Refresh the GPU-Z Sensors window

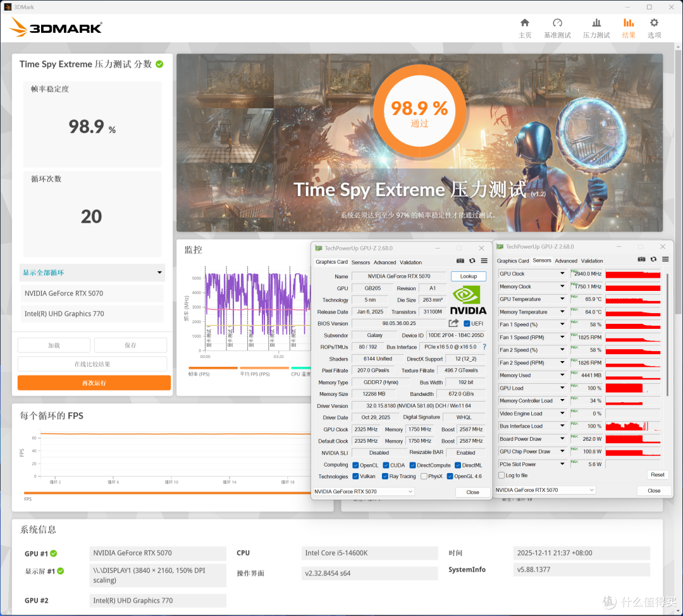click(x=653, y=259)
